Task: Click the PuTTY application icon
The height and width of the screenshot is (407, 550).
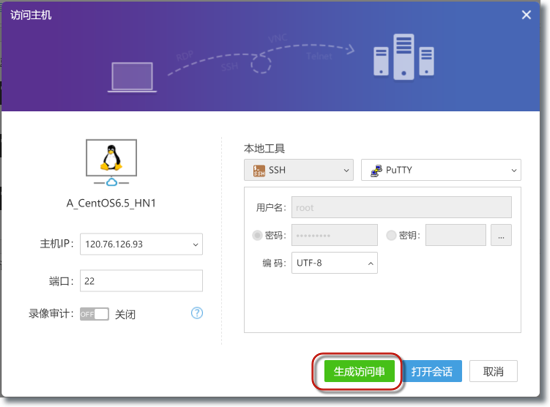Action: [376, 171]
